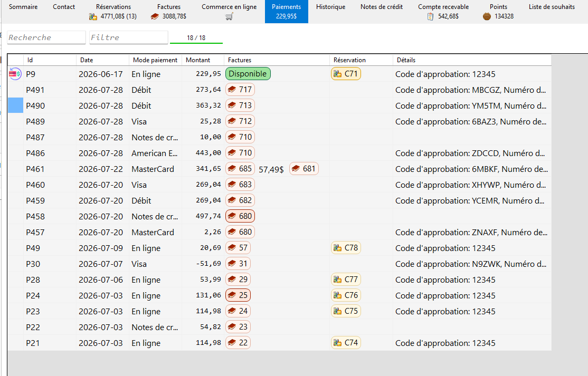Open the Notes de crédit tab
This screenshot has height=376, width=588.
coord(382,7)
